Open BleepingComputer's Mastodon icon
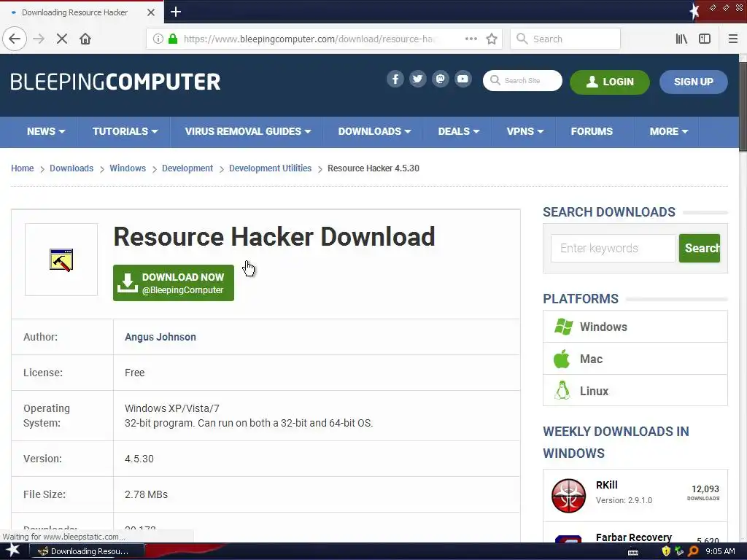Screen dimensions: 747x560 click(x=441, y=79)
